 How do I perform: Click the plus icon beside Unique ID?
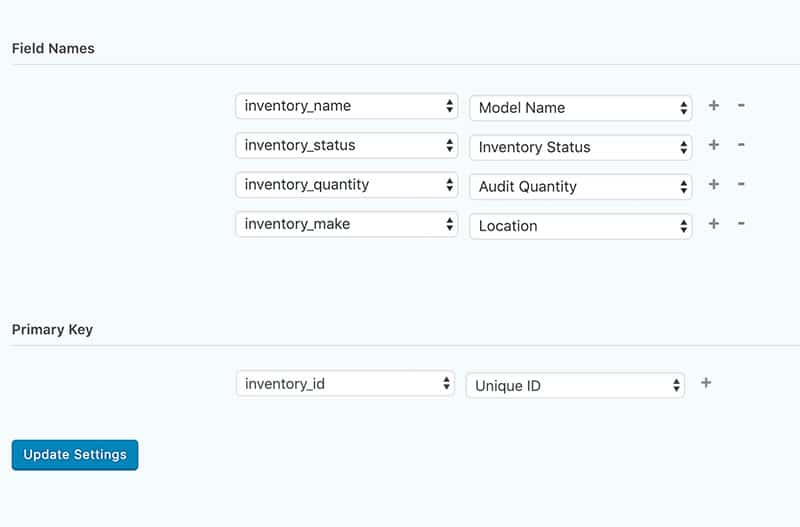click(x=706, y=383)
